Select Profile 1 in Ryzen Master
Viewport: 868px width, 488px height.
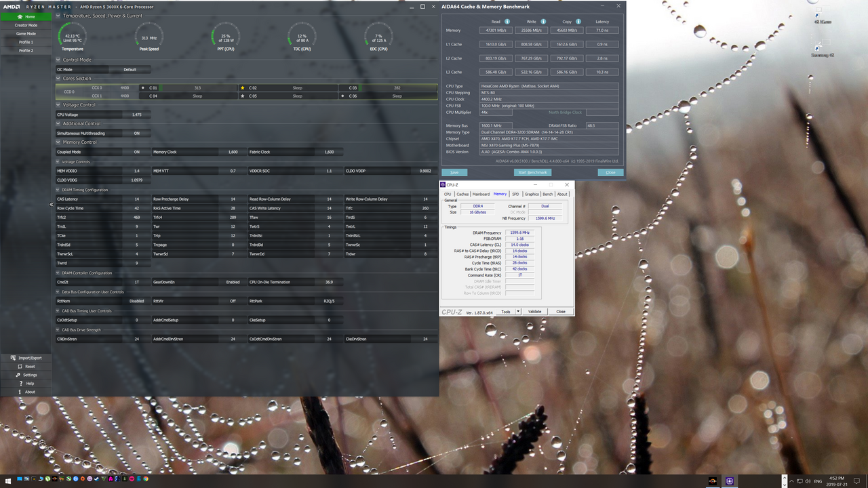coord(26,42)
